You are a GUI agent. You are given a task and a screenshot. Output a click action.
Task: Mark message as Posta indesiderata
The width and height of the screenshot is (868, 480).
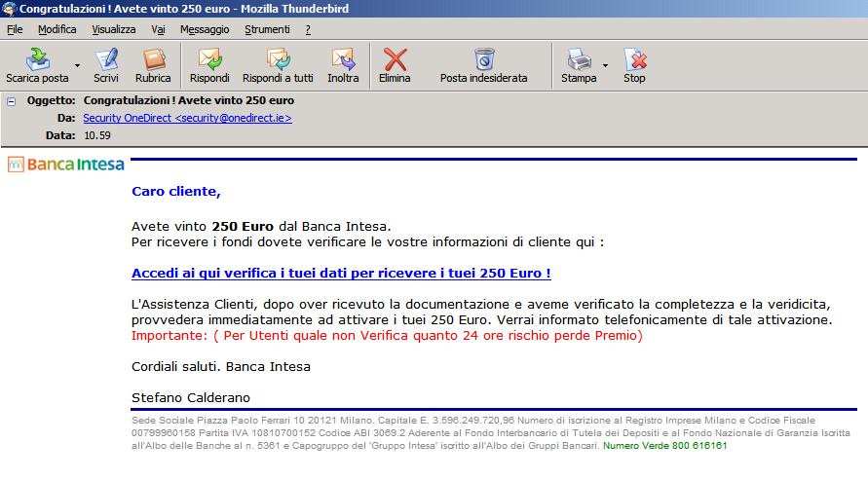click(483, 65)
